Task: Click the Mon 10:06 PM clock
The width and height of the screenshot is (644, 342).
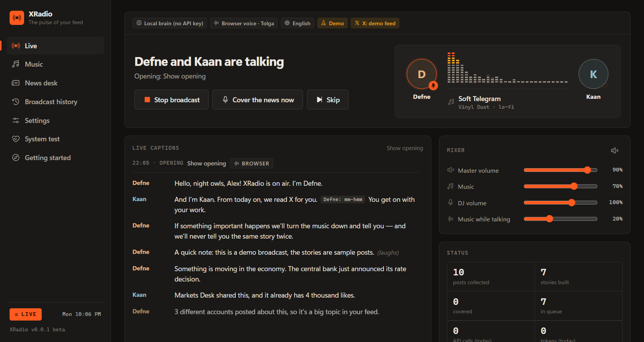Action: click(82, 314)
